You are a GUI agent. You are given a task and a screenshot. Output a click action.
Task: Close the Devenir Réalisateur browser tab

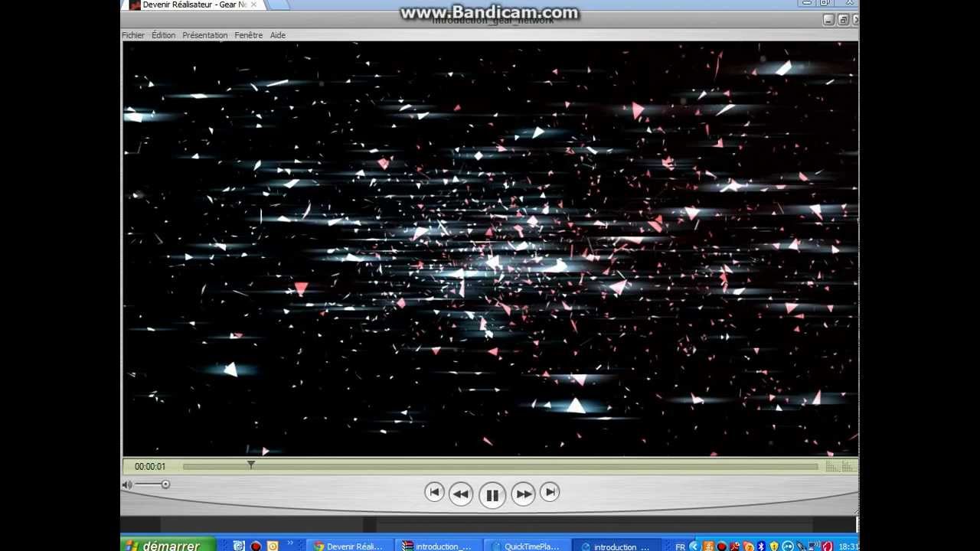[253, 5]
